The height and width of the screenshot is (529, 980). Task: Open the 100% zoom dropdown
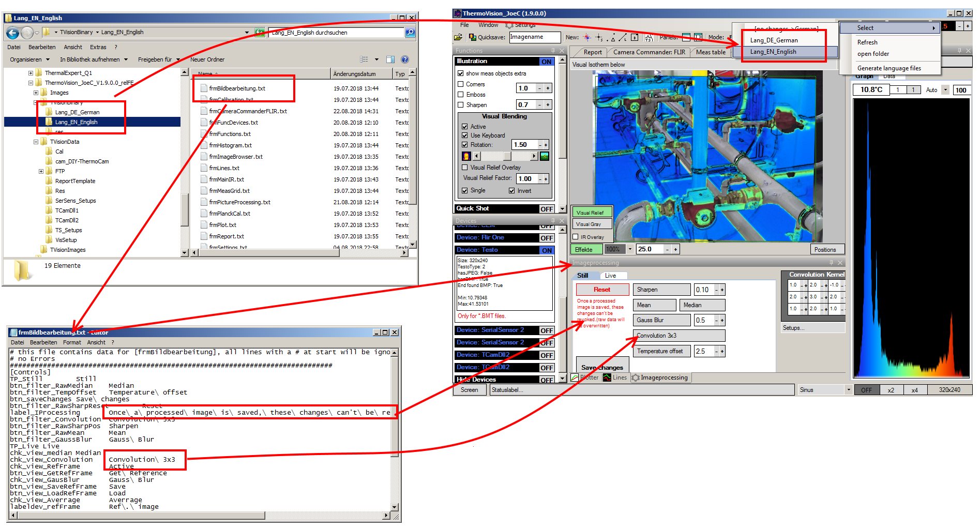[x=630, y=249]
